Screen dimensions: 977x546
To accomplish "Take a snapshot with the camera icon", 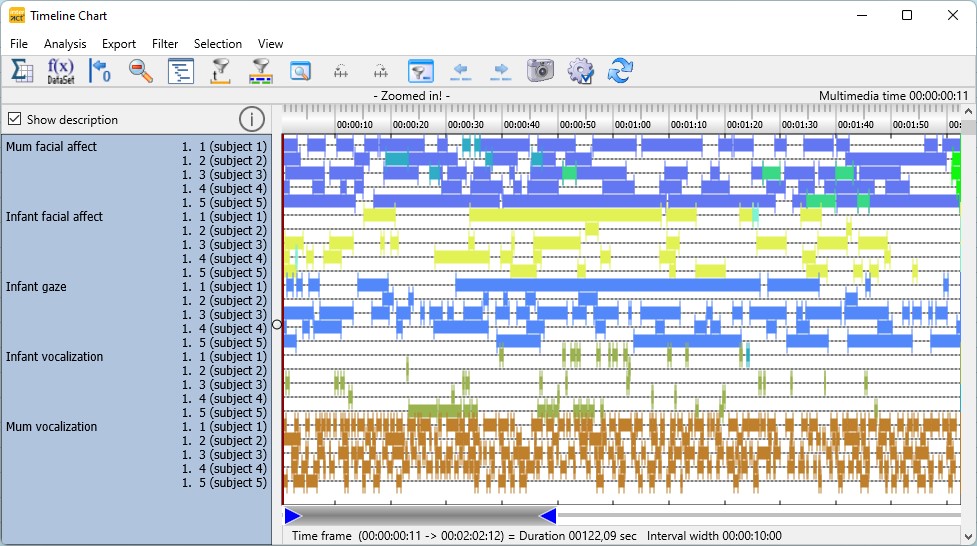I will click(540, 70).
